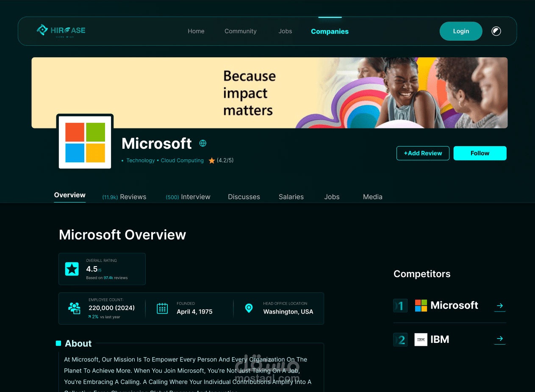
Task: Click the 4.5 overall rating value
Action: coord(92,269)
